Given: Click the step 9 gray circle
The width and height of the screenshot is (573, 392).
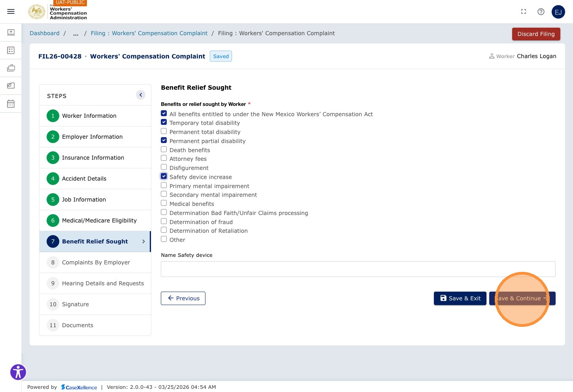Looking at the screenshot, I should (x=53, y=283).
